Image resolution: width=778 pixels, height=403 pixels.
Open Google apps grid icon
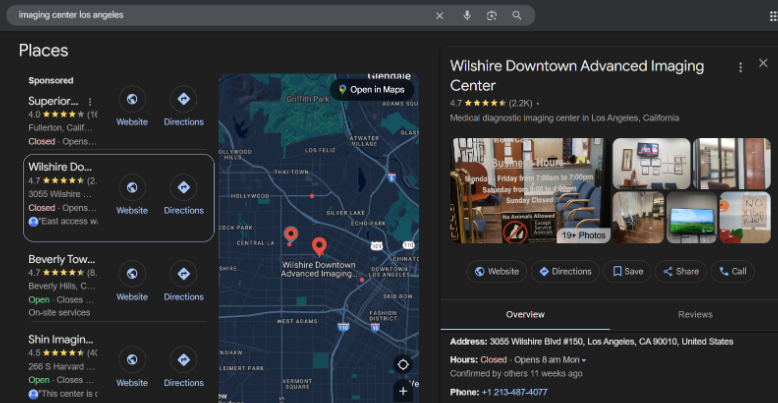tap(773, 16)
